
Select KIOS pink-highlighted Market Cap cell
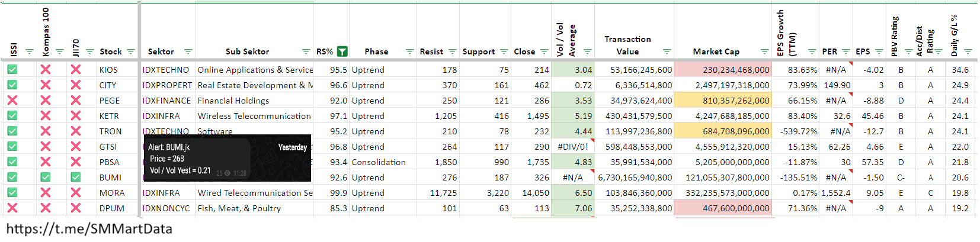(723, 70)
